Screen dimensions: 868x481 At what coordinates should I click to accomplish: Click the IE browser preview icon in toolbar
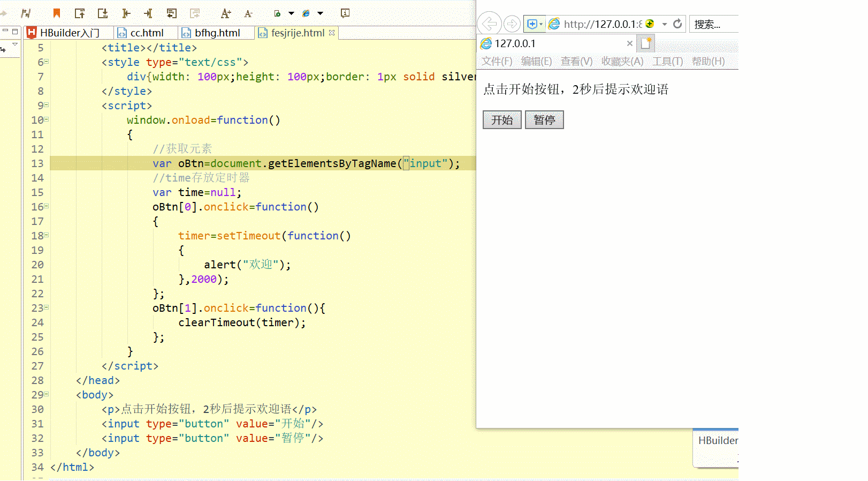tap(306, 13)
